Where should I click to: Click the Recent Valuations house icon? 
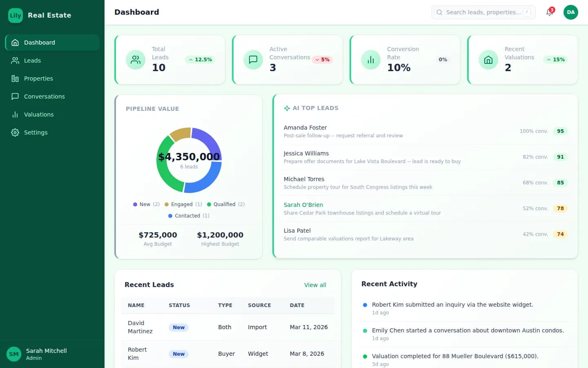488,60
